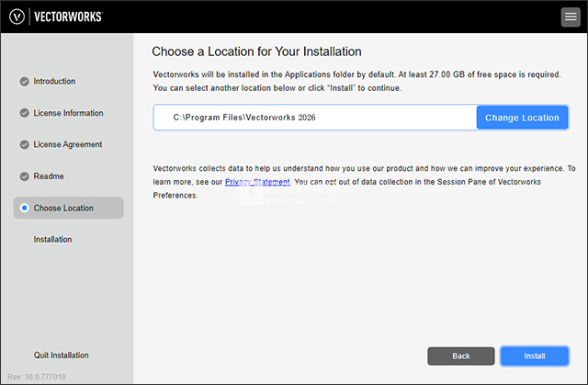This screenshot has height=385, width=588.
Task: Open the Privacy Statement link
Action: click(x=257, y=182)
